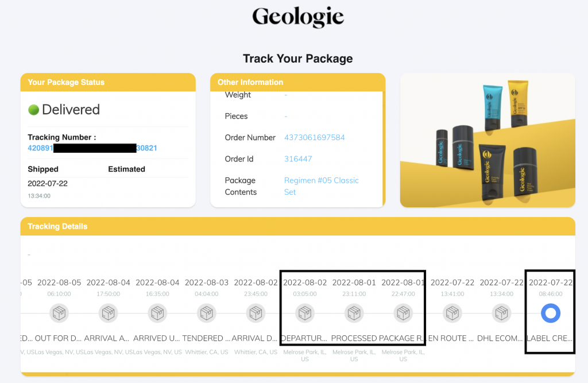This screenshot has height=383, width=588.
Task: Click the blue Label Created circle marker
Action: coord(551,313)
